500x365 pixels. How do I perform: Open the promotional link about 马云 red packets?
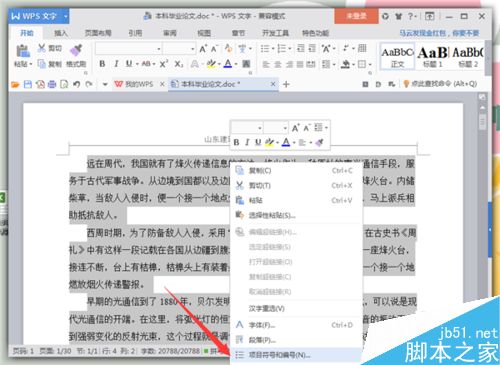(x=439, y=33)
